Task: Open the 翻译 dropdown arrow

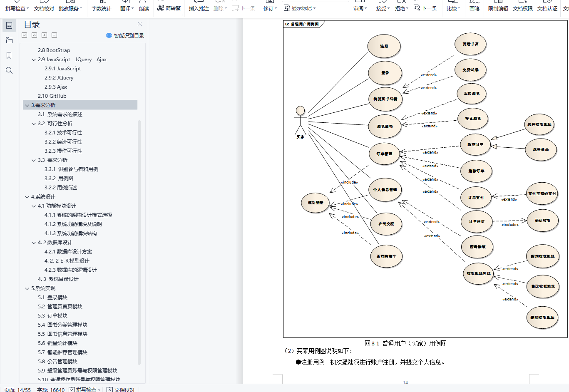Action: point(132,8)
